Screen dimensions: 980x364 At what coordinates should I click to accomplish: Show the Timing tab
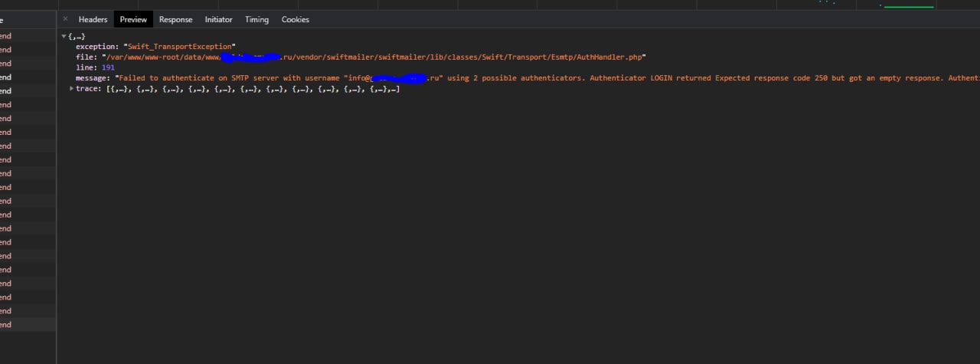256,19
